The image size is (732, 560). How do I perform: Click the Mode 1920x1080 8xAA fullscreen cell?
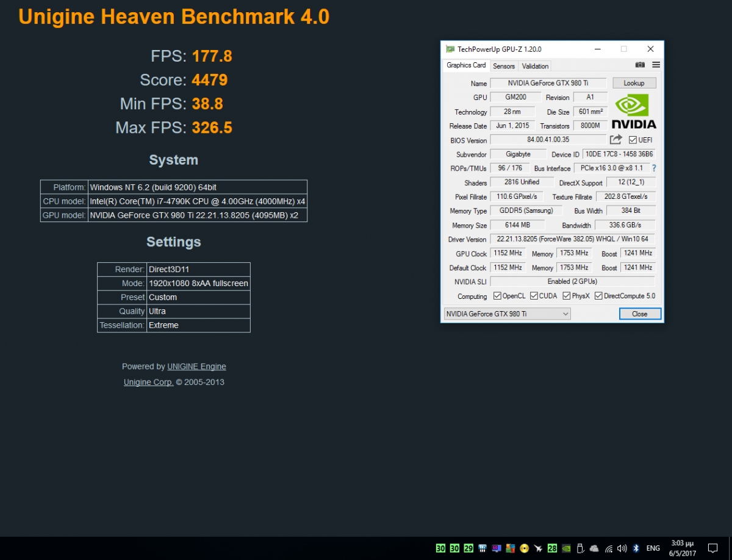(199, 283)
